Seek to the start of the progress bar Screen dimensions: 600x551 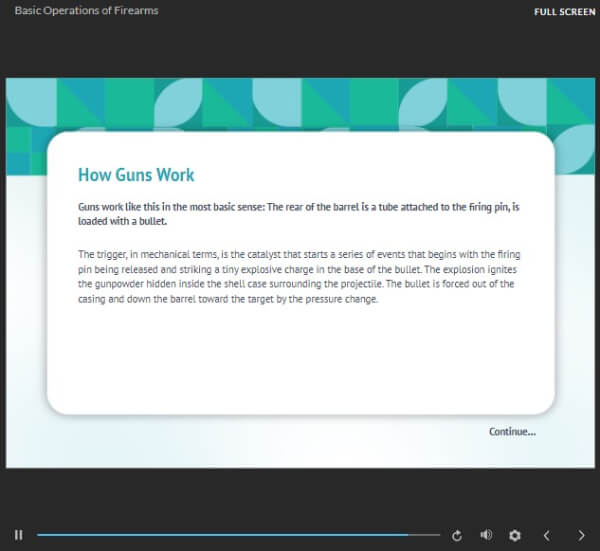38,535
